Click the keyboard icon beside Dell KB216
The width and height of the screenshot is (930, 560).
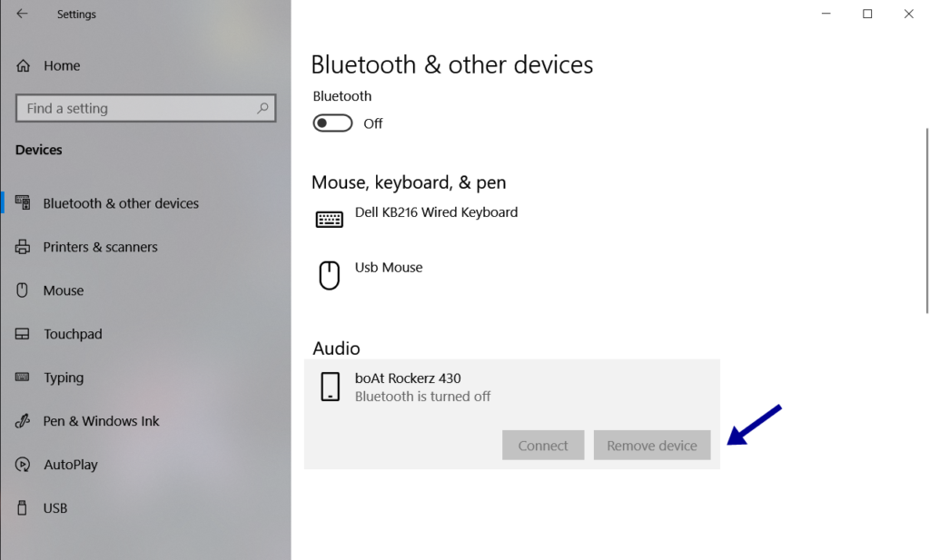[x=329, y=219]
